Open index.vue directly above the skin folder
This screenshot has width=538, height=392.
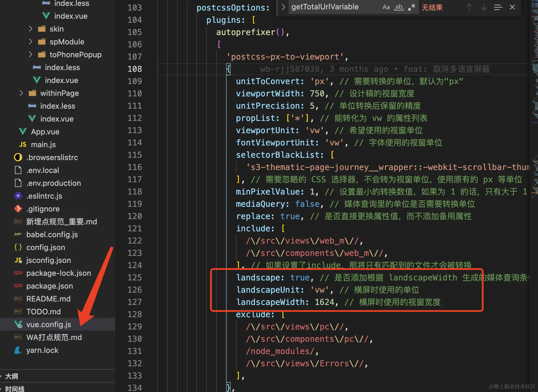pyautogui.click(x=71, y=16)
